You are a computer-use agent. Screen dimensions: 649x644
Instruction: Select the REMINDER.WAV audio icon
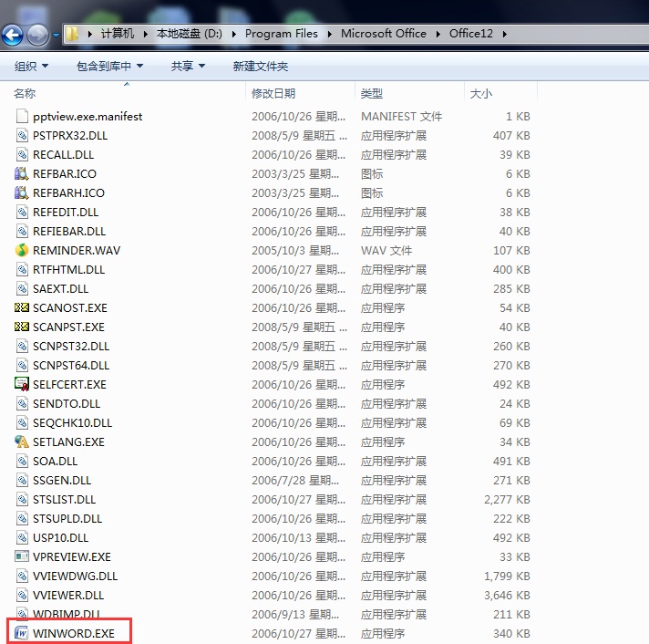(22, 250)
